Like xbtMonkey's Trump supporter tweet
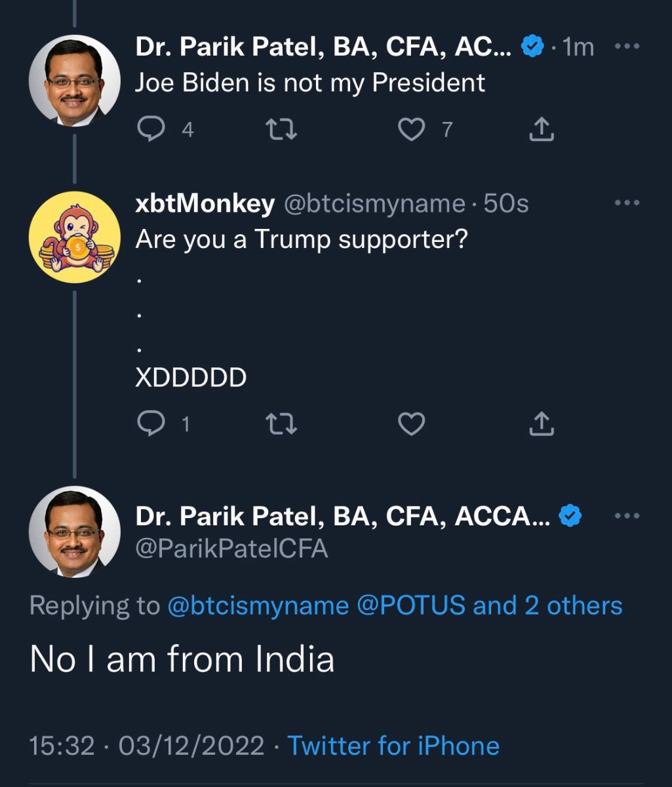The width and height of the screenshot is (672, 787). 412,425
